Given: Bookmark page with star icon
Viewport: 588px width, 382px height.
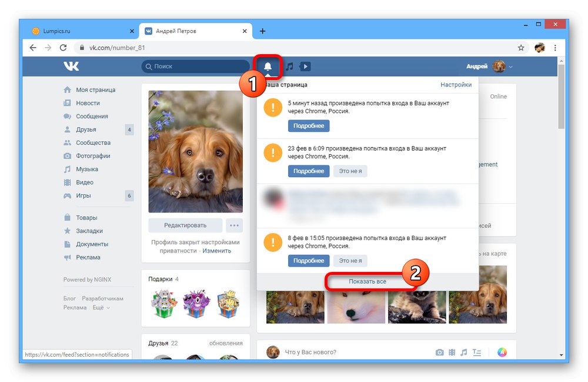Looking at the screenshot, I should click(x=521, y=48).
